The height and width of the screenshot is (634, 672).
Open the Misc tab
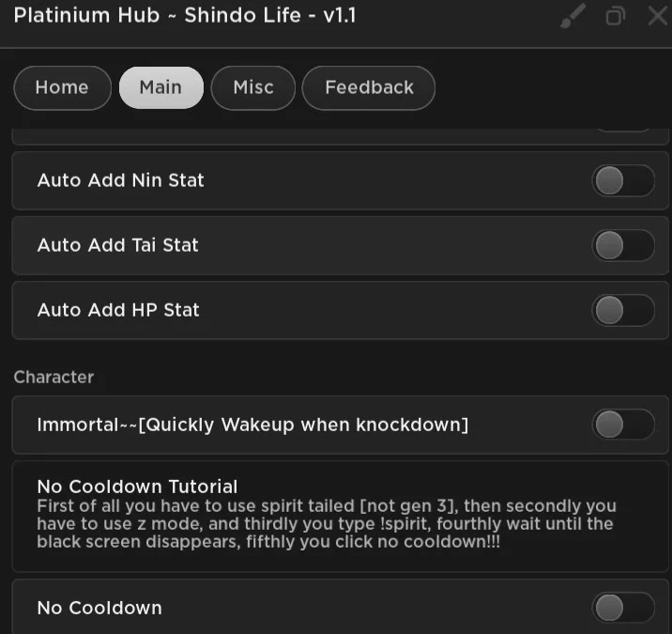253,88
